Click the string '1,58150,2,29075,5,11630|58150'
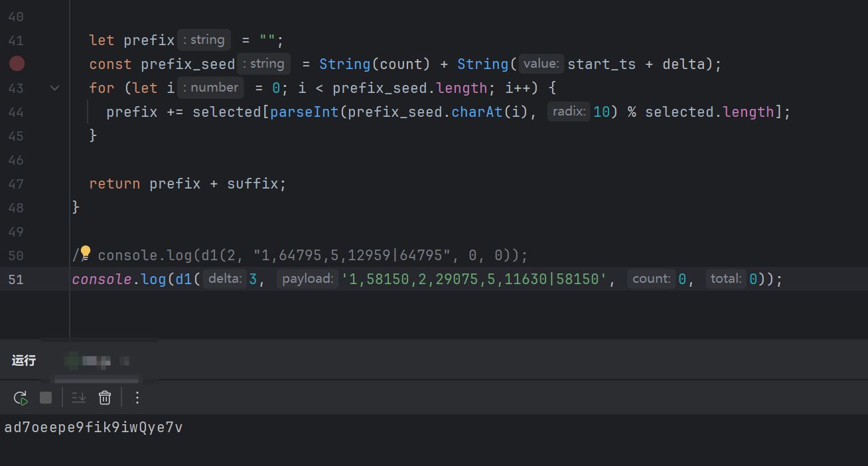The image size is (868, 466). [474, 279]
